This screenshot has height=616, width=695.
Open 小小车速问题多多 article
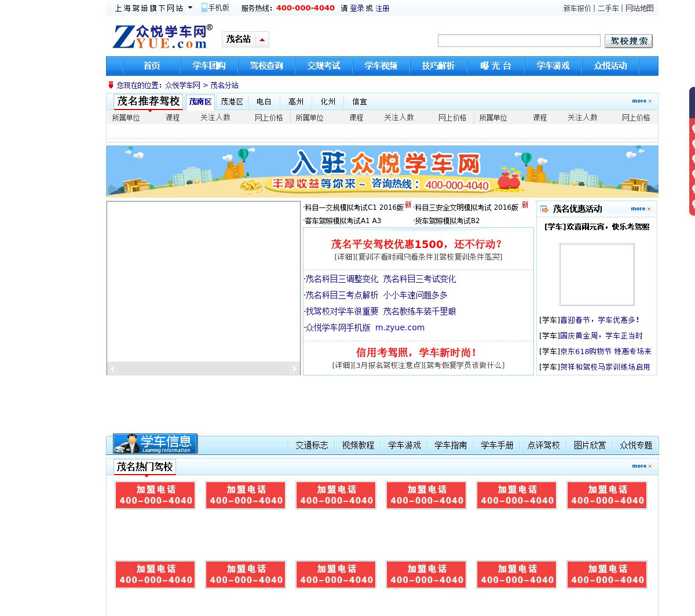(x=415, y=295)
